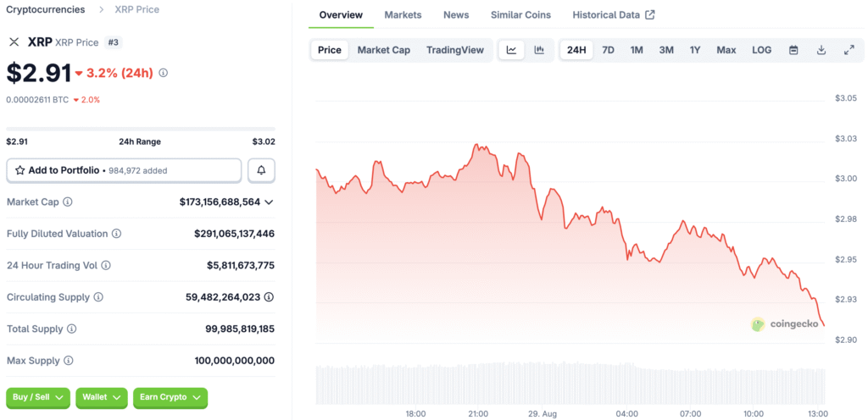The image size is (868, 420).
Task: Open Historical Data external link
Action: [x=613, y=15]
